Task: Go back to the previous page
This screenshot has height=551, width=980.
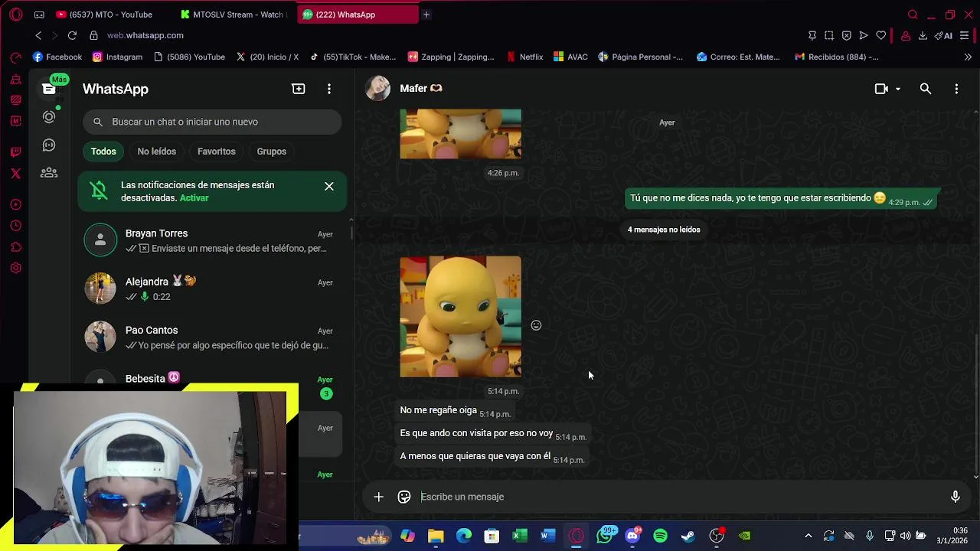Action: point(38,35)
